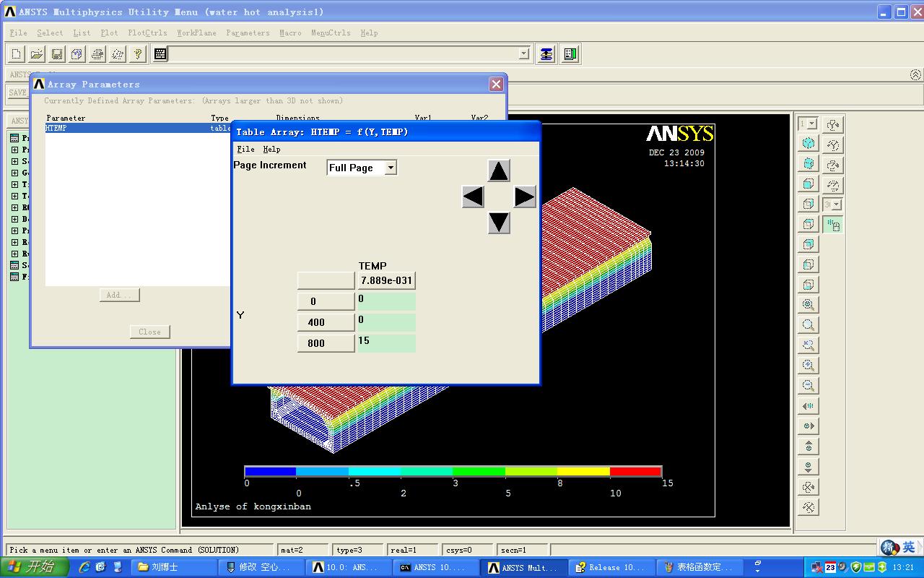The width and height of the screenshot is (924, 578).
Task: Click the type=3 status bar entry
Action: 357,550
